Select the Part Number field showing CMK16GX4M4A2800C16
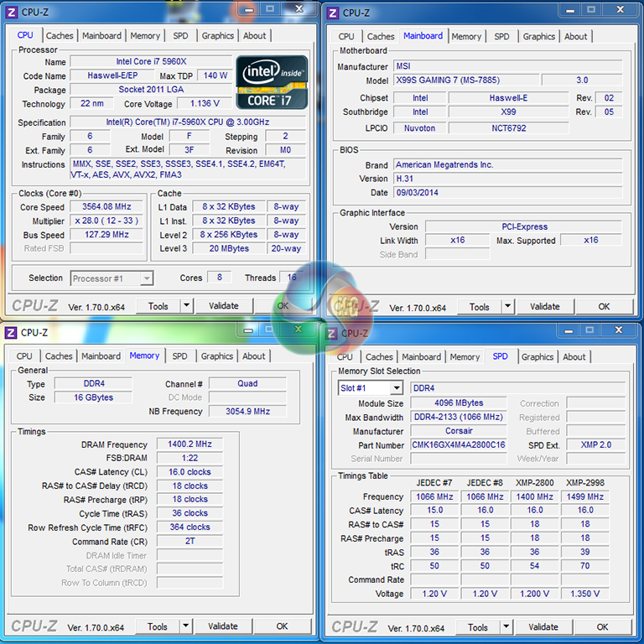 click(460, 445)
